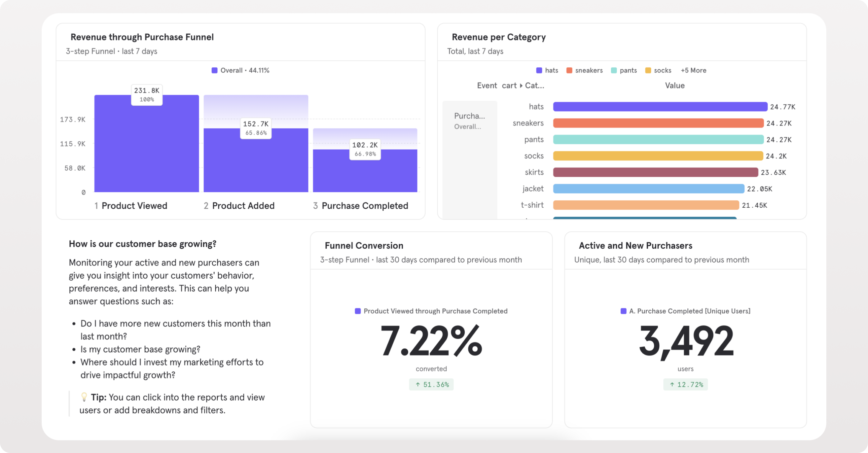Click the Product Viewed through Purchase Completed legend

(x=431, y=311)
